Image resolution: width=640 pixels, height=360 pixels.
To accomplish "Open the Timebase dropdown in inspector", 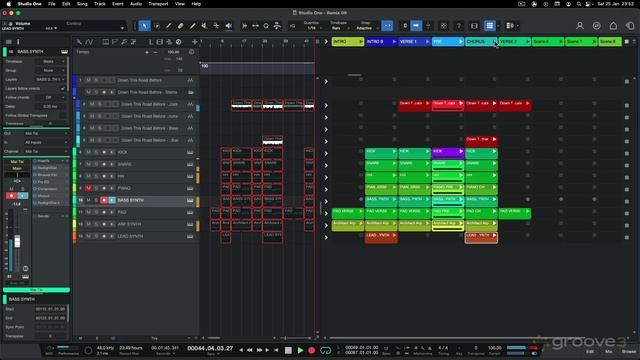I will pyautogui.click(x=50, y=61).
